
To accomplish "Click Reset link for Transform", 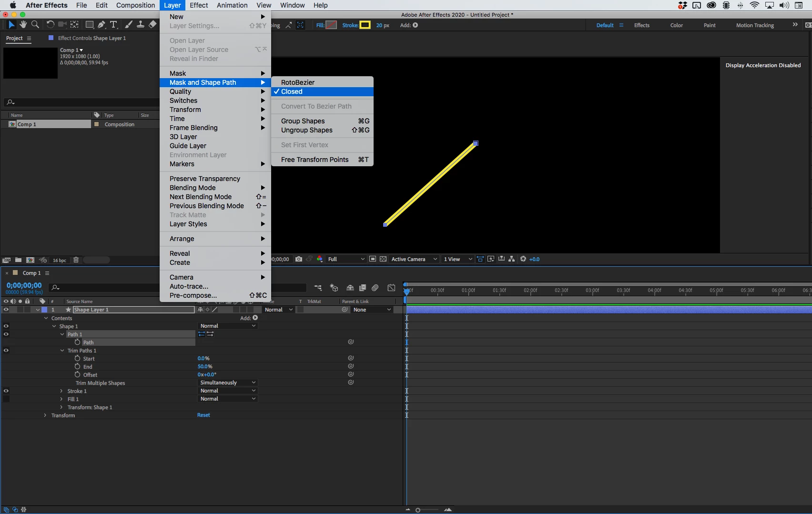I will pyautogui.click(x=203, y=415).
